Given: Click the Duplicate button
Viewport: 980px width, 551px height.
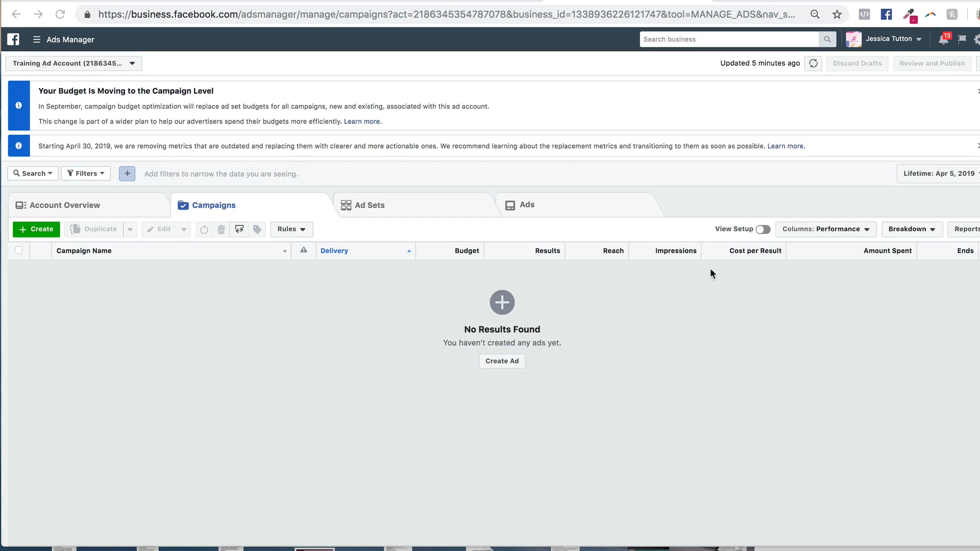Looking at the screenshot, I should 94,229.
